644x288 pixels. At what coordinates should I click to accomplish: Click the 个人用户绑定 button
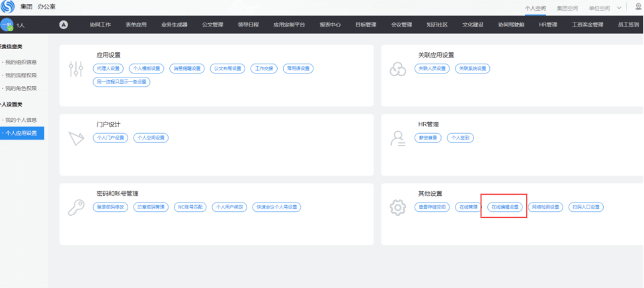coord(229,207)
